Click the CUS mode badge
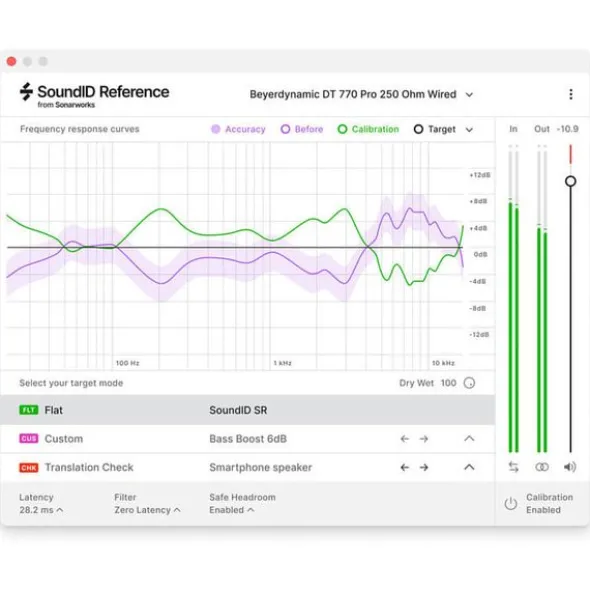This screenshot has width=590, height=591. [29, 439]
